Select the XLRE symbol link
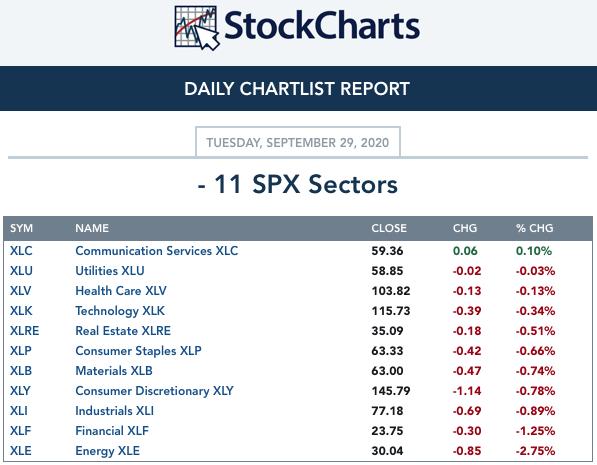This screenshot has height=465, width=597. (x=24, y=331)
